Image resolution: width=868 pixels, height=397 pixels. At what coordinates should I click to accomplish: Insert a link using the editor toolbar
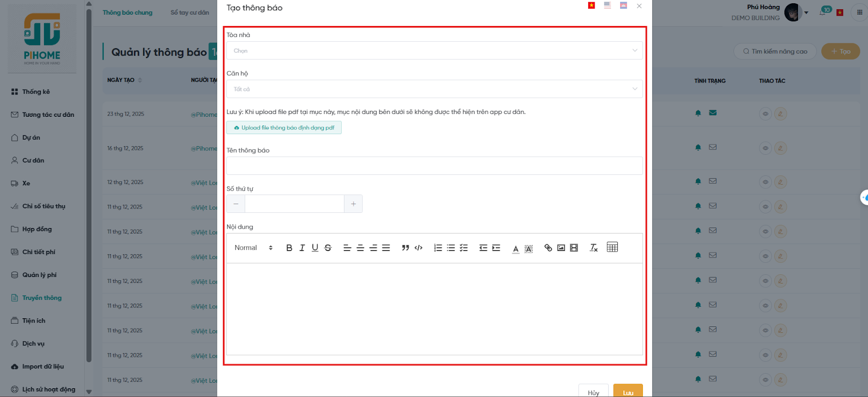[x=548, y=248]
